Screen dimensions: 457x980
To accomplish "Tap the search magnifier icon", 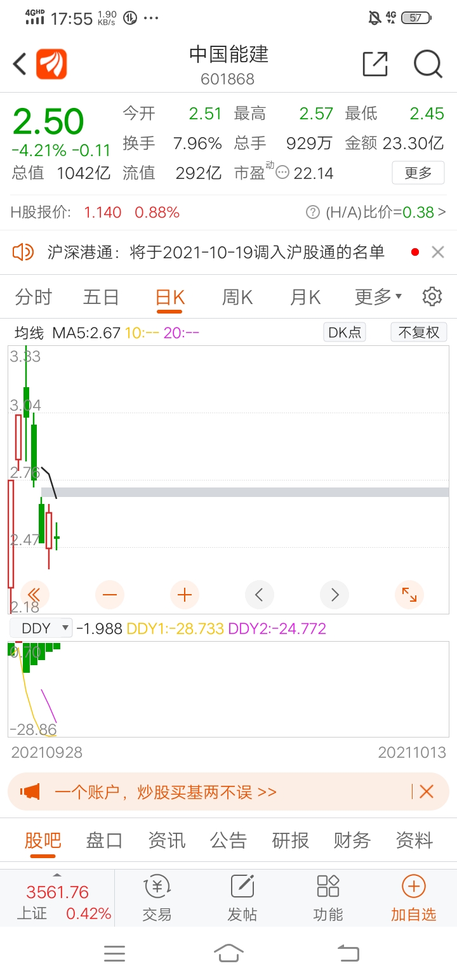I will [x=427, y=64].
